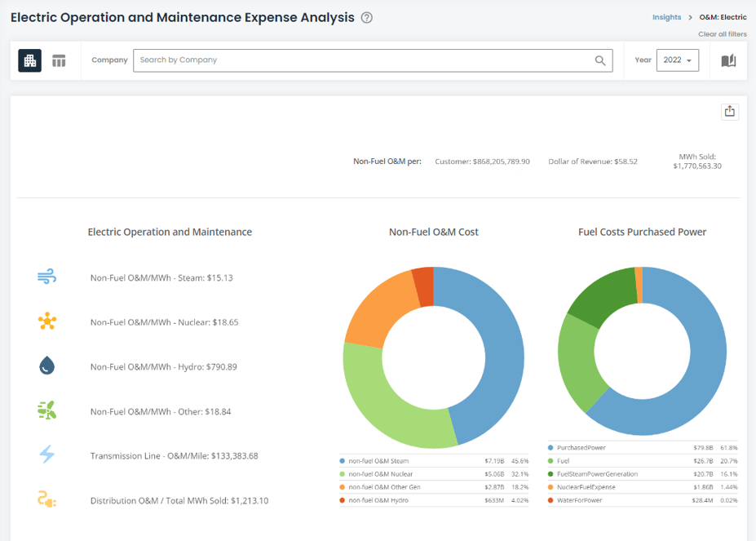
Task: Click the FuelSteamPowerGeneration legend label
Action: (597, 474)
